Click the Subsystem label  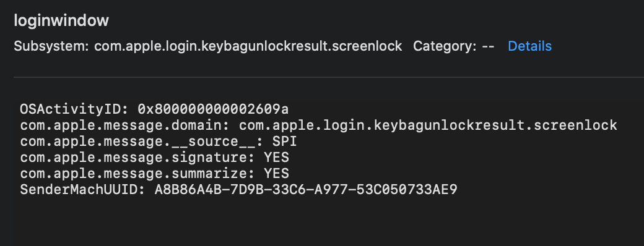click(x=51, y=46)
